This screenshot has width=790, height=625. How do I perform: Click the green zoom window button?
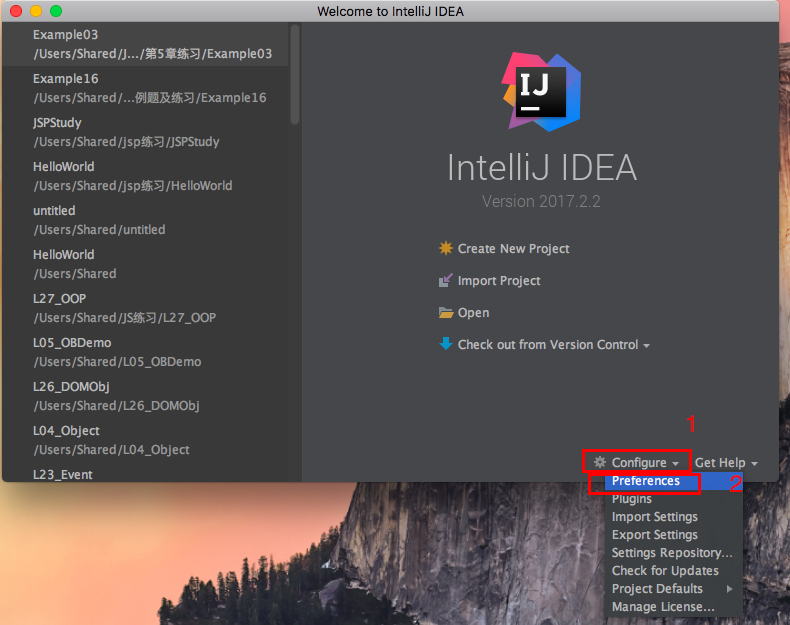(x=56, y=11)
